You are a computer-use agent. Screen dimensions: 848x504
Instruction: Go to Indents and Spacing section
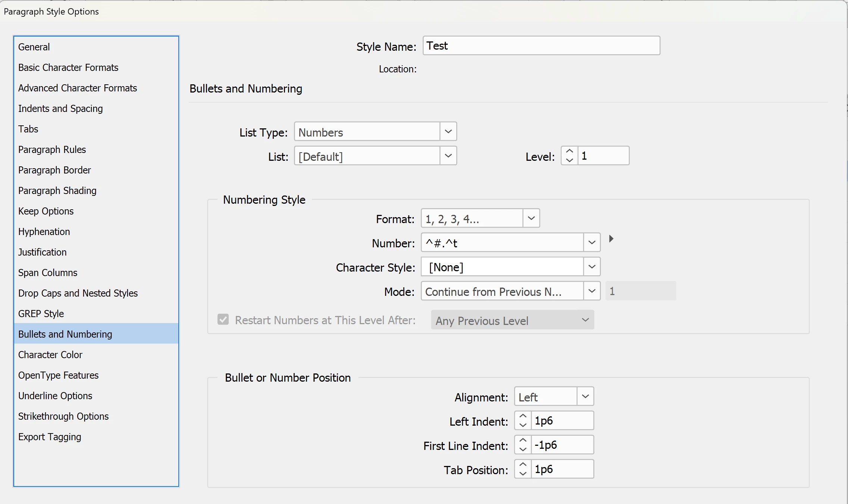60,109
